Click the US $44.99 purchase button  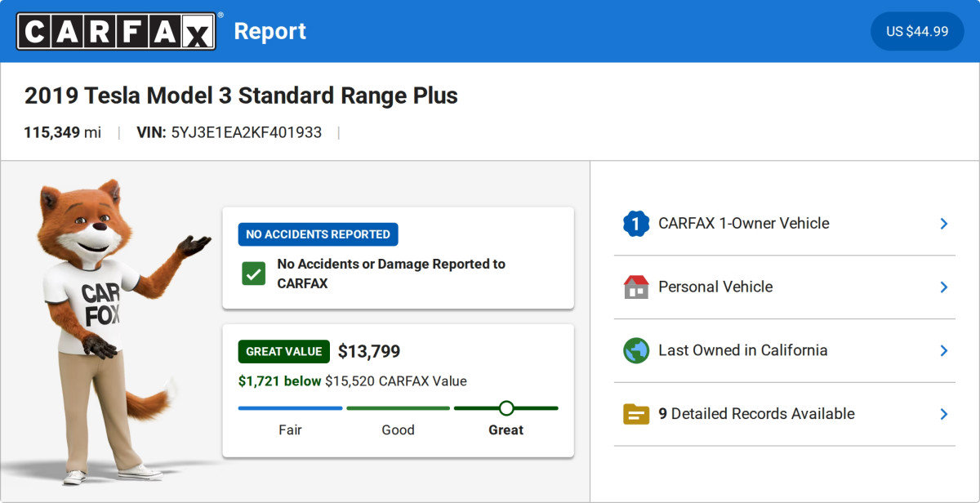point(917,31)
